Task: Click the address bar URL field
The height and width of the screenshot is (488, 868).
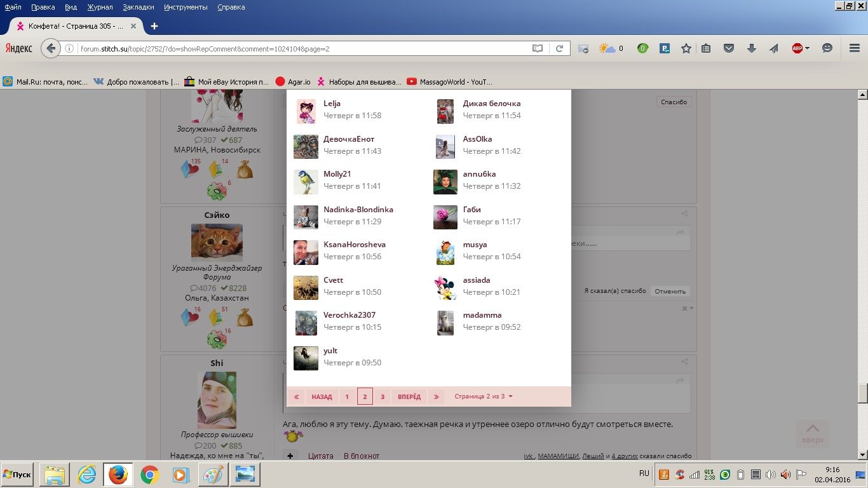Action: point(299,48)
